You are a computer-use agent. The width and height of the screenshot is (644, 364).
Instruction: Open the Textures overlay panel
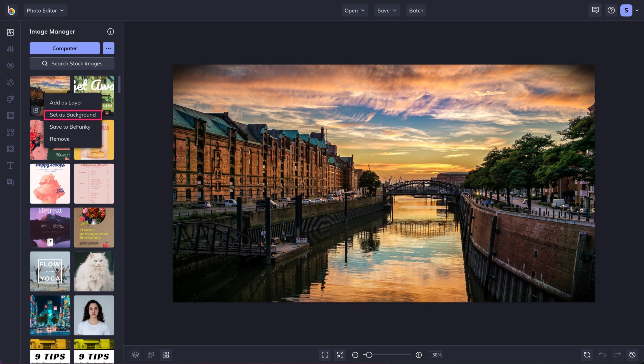pyautogui.click(x=10, y=149)
